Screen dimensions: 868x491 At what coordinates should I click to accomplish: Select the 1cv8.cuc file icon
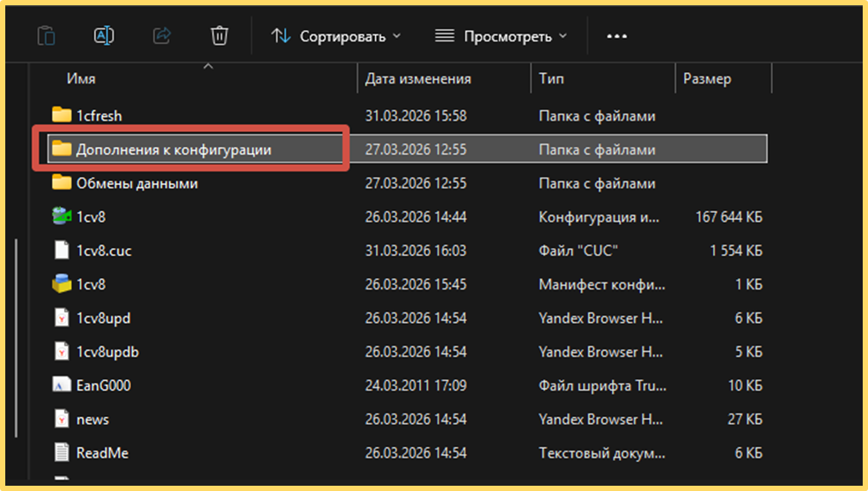tap(62, 250)
